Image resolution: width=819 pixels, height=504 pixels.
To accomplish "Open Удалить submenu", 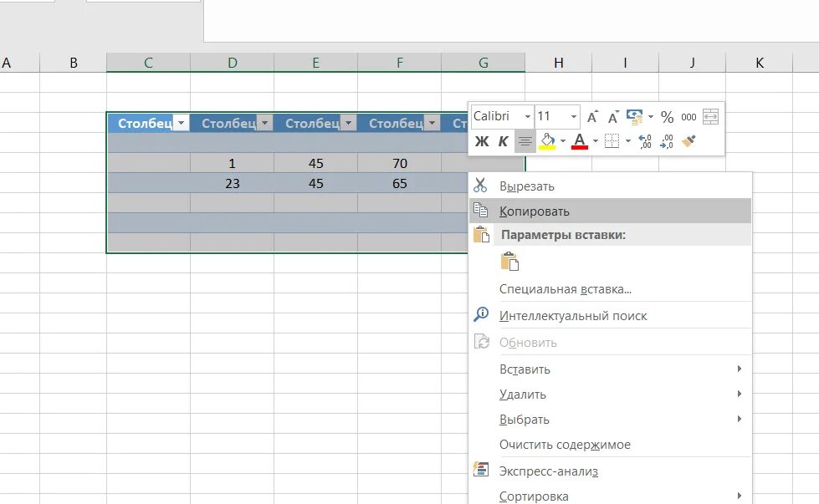I will [610, 394].
